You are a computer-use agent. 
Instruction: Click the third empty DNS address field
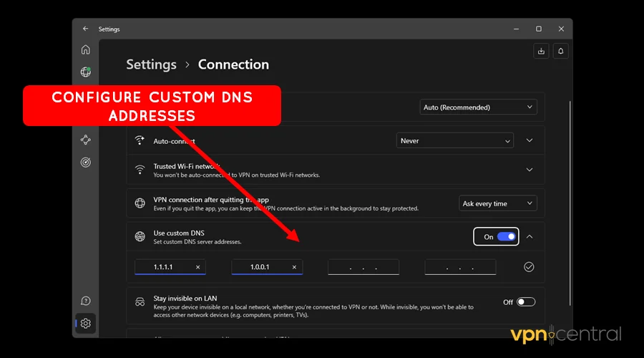[x=364, y=267]
